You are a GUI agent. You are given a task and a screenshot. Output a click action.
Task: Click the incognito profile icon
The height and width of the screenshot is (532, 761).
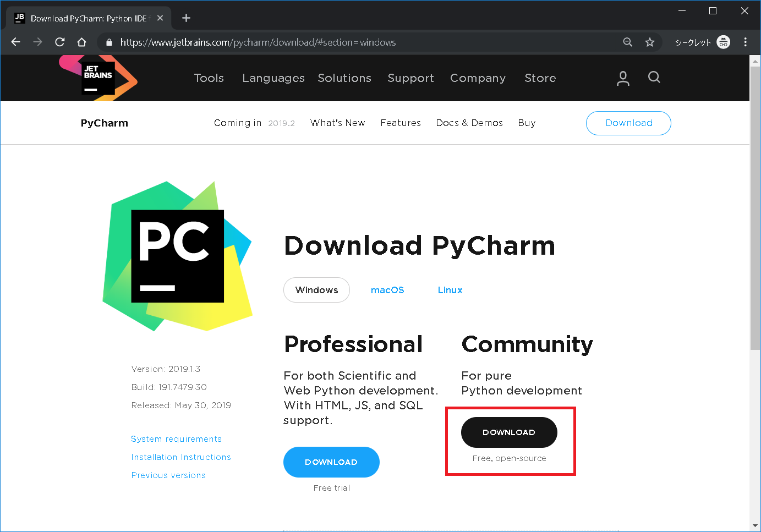coord(724,42)
